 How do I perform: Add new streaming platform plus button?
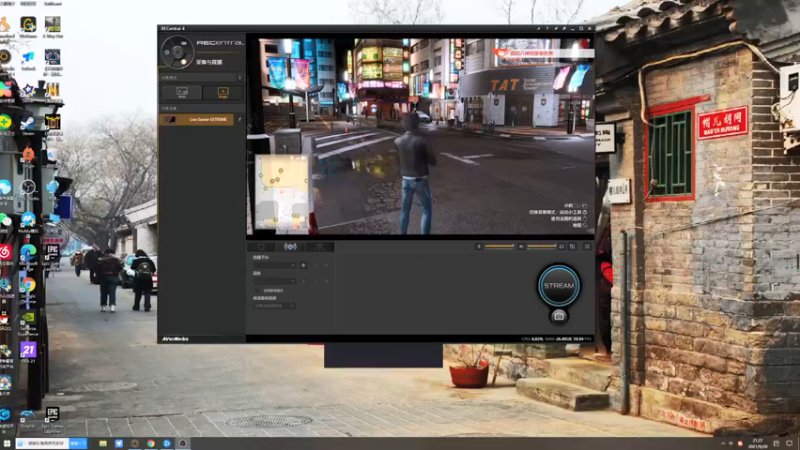(303, 265)
